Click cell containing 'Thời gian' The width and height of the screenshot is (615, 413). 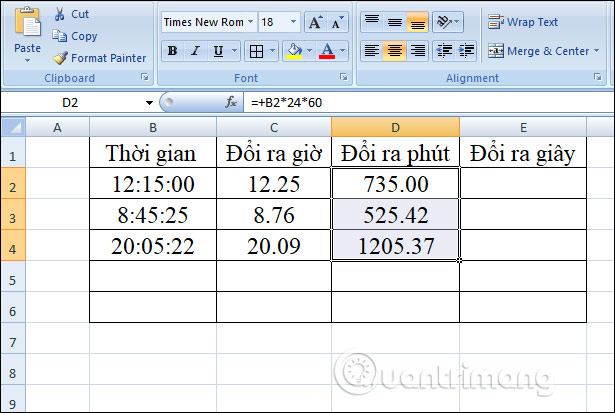click(153, 153)
